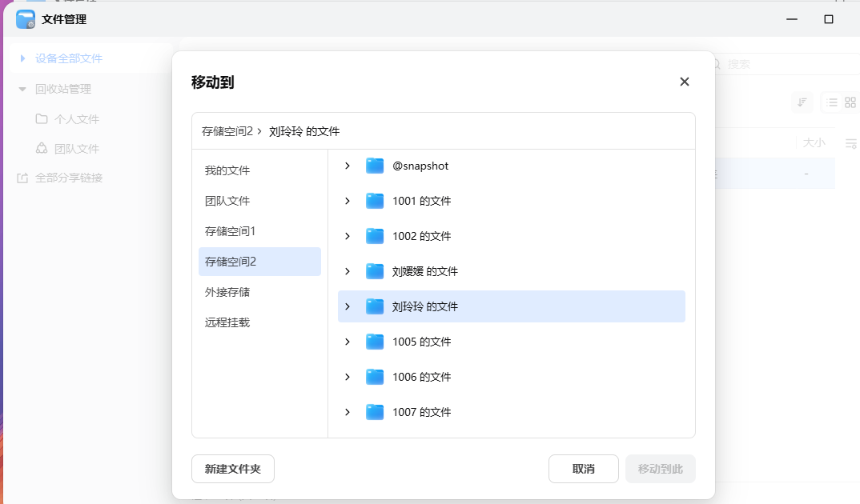Click the sort order icon in toolbar
Image resolution: width=860 pixels, height=504 pixels.
click(x=802, y=102)
